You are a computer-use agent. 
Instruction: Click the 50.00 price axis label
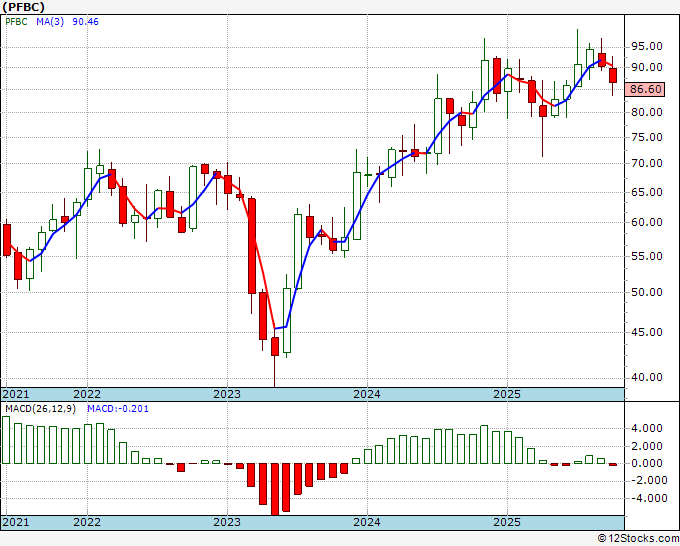point(646,292)
